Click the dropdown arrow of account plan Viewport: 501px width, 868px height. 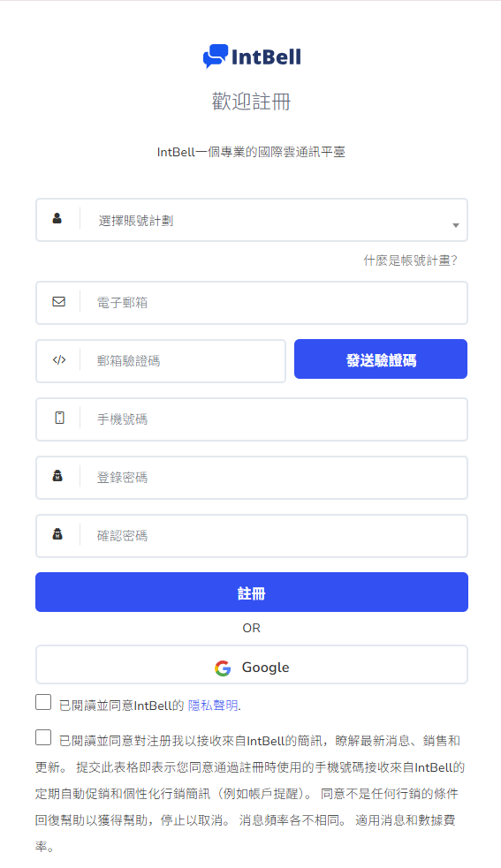click(x=456, y=225)
